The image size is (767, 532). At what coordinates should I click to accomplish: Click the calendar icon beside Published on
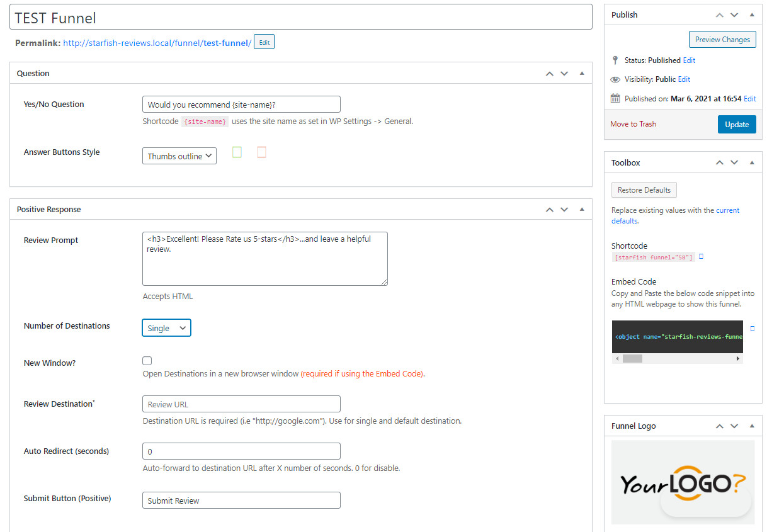pyautogui.click(x=615, y=98)
